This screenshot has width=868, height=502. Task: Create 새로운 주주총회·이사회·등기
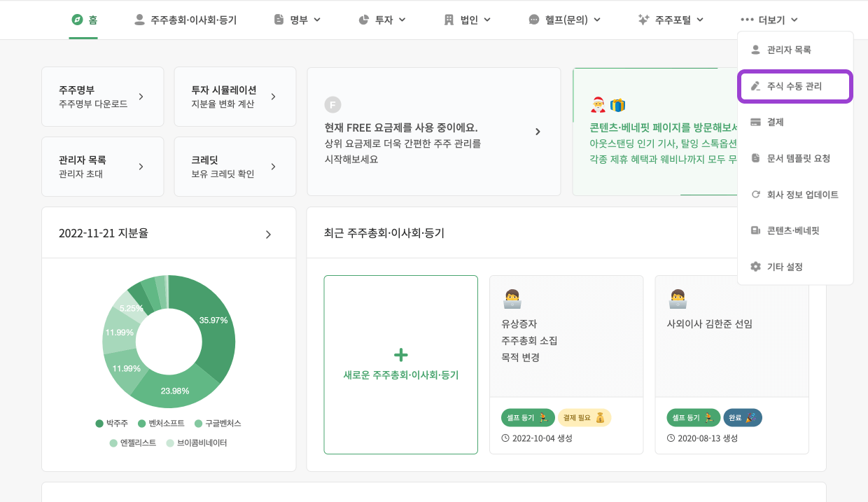coord(400,365)
